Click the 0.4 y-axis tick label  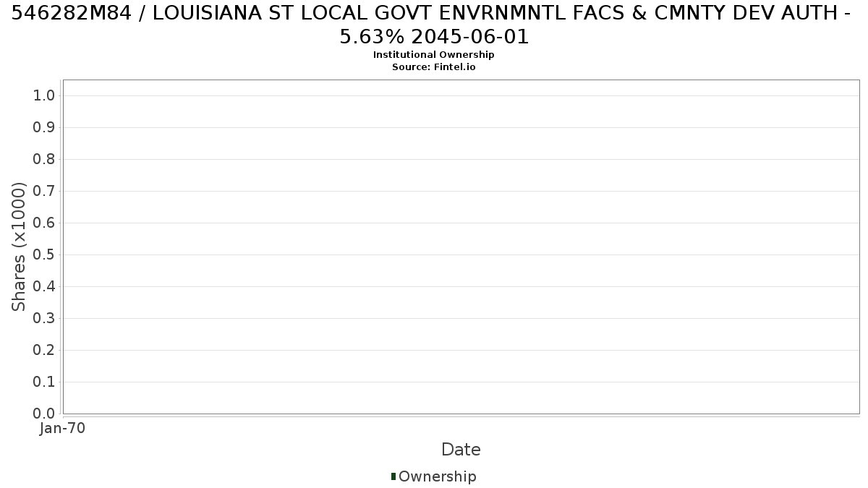(45, 287)
